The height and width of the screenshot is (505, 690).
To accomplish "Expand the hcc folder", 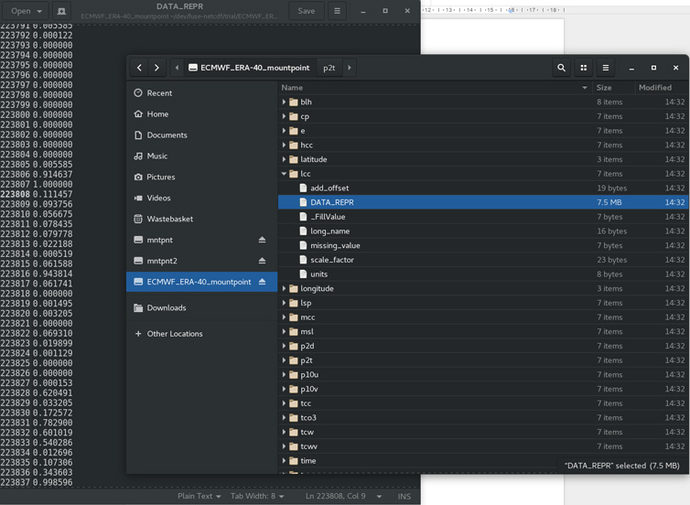I will pyautogui.click(x=284, y=145).
